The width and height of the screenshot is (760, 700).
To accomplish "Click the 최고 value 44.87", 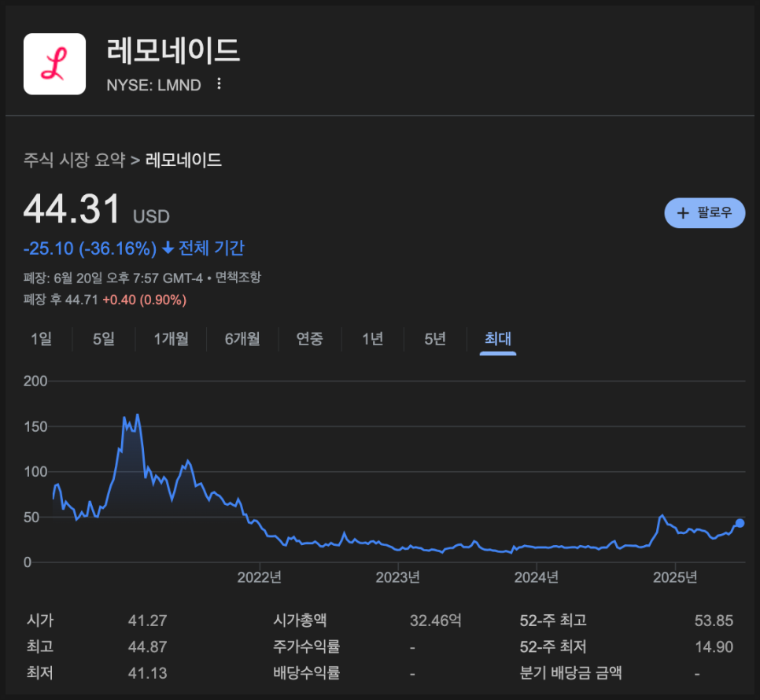I will tap(147, 647).
